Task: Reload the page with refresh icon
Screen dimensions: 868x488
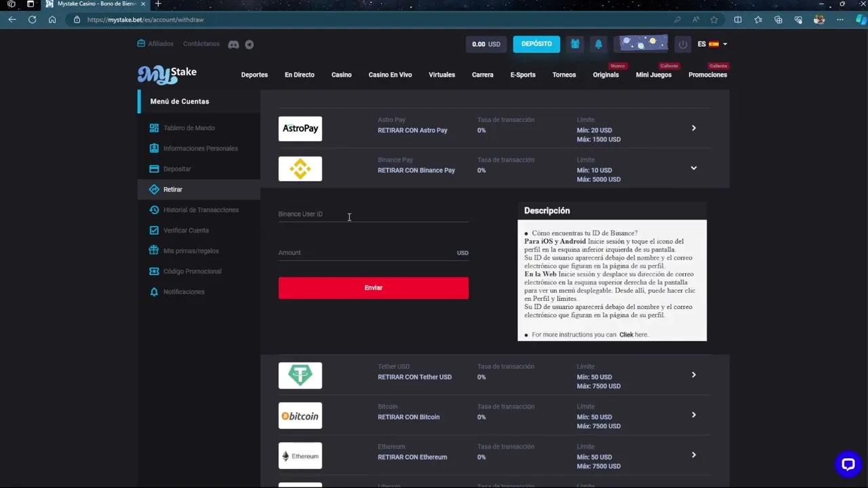Action: pos(32,20)
